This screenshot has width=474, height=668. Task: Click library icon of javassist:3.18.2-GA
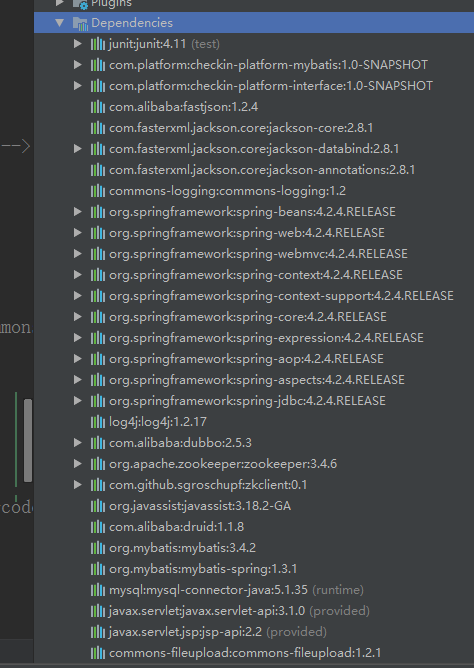(x=98, y=506)
